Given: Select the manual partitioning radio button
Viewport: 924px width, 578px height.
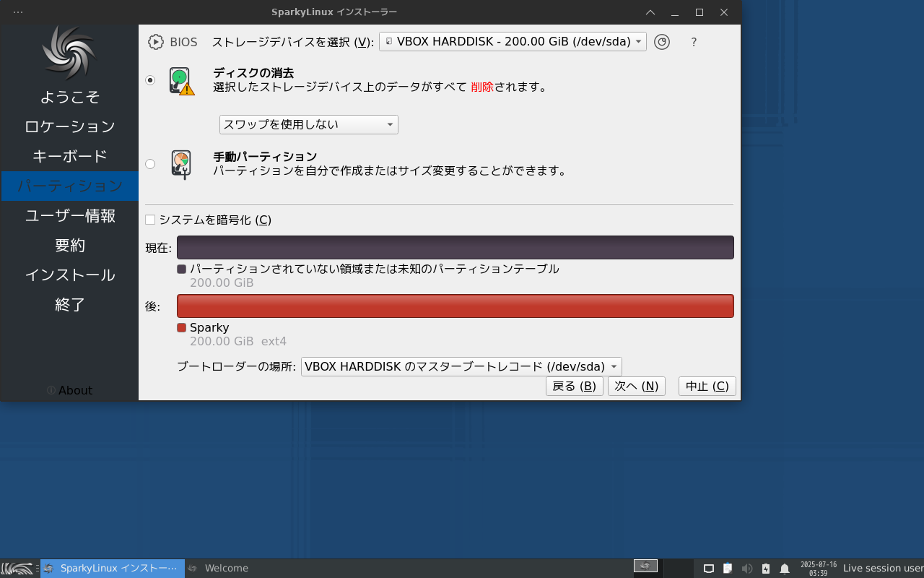Looking at the screenshot, I should (x=150, y=164).
